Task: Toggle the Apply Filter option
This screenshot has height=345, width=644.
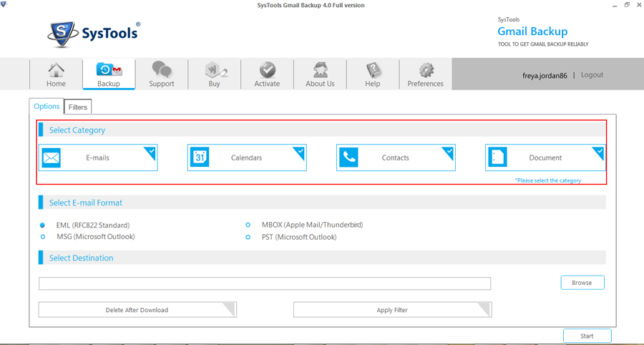Action: [x=393, y=310]
